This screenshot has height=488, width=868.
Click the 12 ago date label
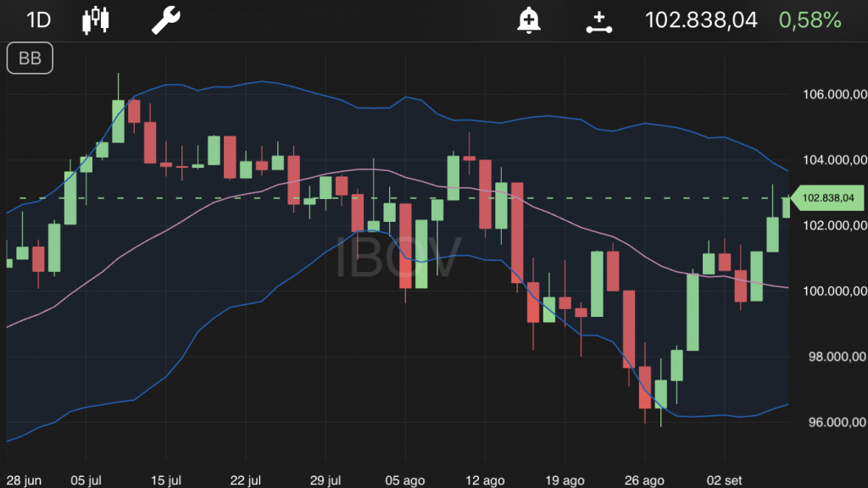pos(485,480)
